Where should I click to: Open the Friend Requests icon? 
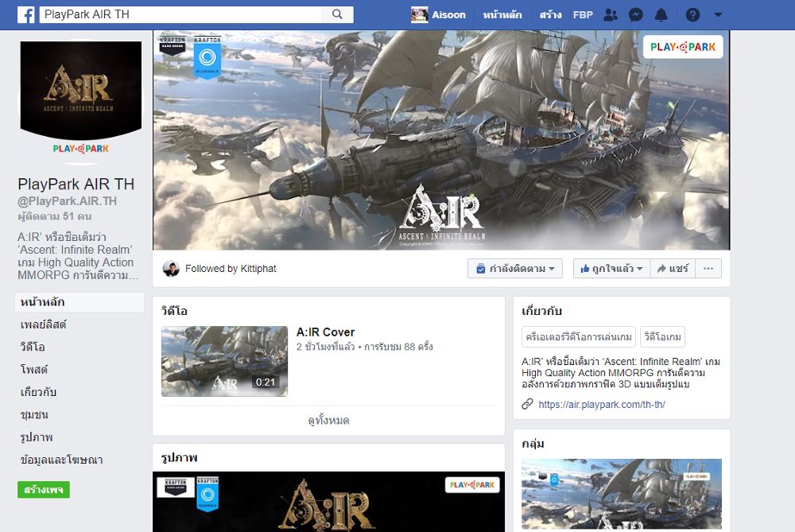point(610,14)
